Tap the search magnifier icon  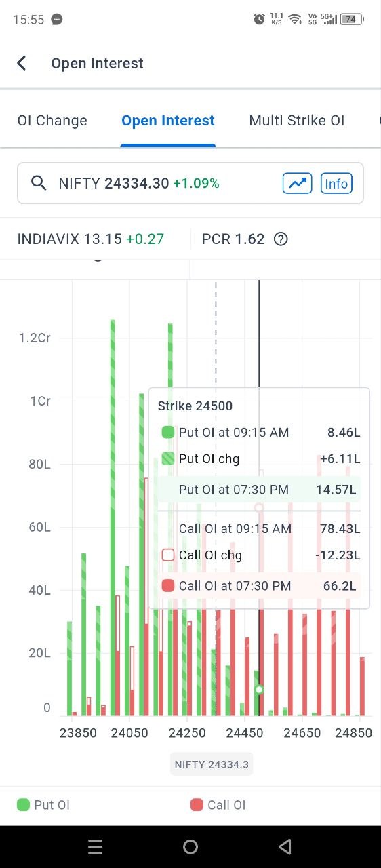[39, 183]
